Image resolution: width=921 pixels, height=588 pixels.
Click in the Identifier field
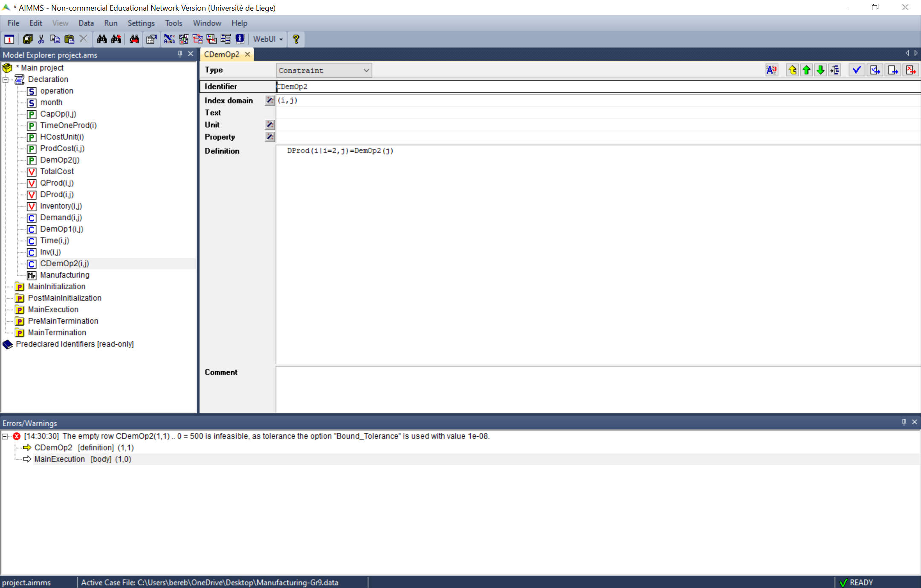pos(598,86)
